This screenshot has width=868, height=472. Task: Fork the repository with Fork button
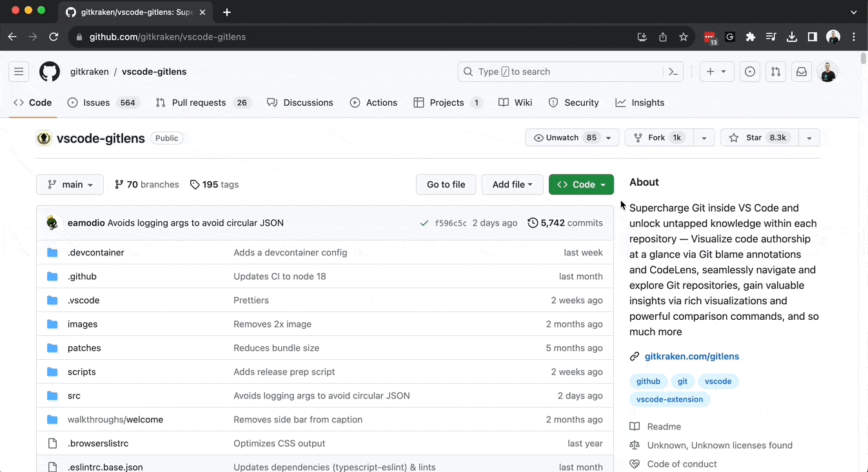pyautogui.click(x=659, y=137)
